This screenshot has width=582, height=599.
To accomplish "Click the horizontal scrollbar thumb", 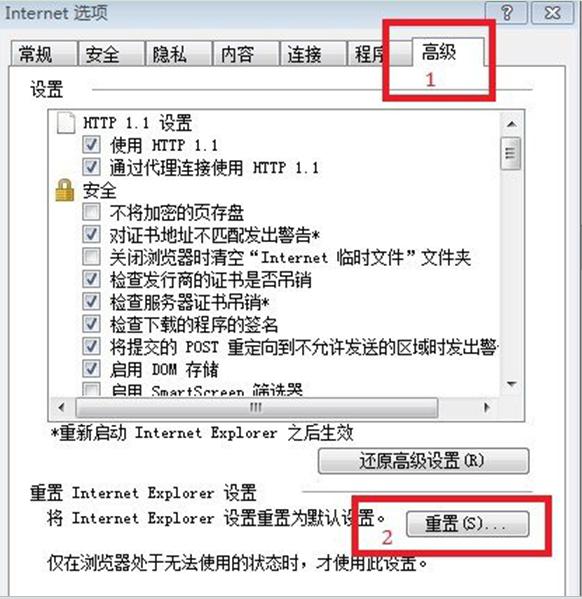I will (256, 408).
